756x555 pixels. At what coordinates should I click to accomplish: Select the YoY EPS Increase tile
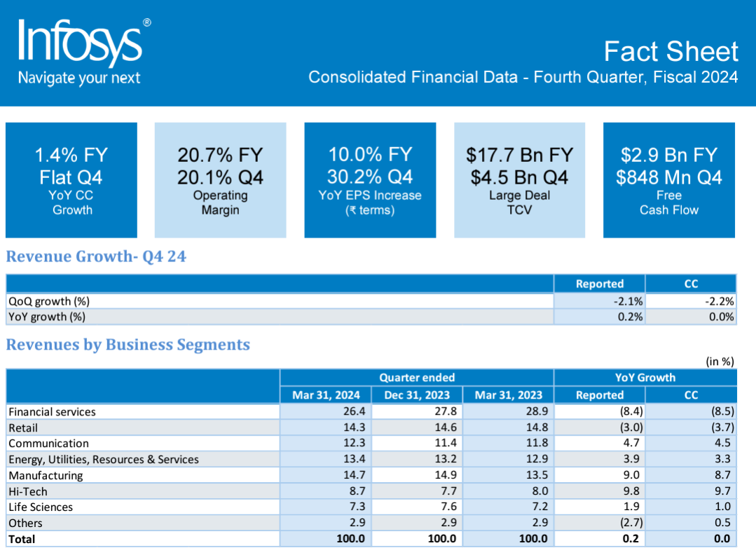click(x=370, y=180)
